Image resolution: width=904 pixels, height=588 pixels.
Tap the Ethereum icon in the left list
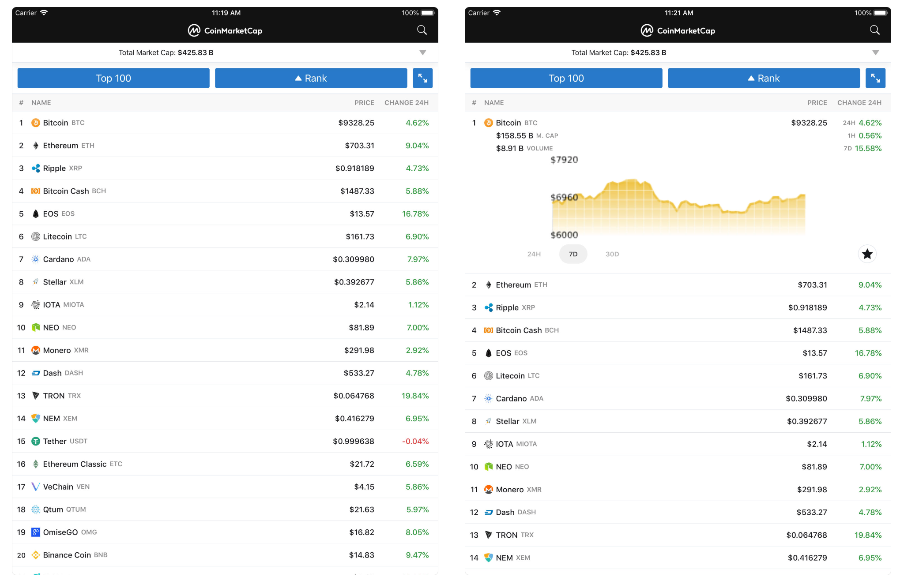click(x=36, y=146)
